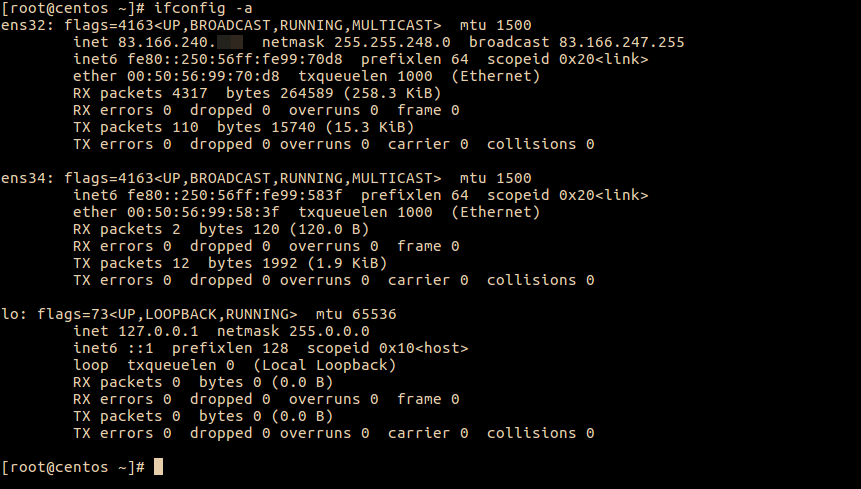Click the bytes 264589 (258.3 KiB) text
The height and width of the screenshot is (489, 861).
(x=333, y=93)
